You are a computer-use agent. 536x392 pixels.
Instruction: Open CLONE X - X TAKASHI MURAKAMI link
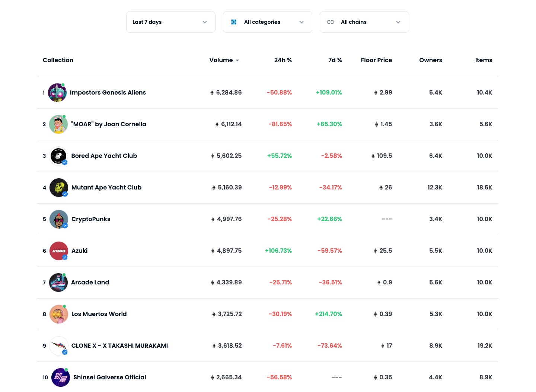(x=119, y=345)
